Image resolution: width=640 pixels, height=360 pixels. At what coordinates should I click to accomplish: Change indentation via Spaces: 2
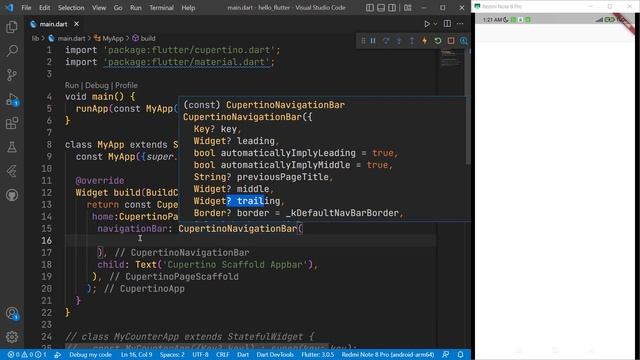tap(172, 355)
